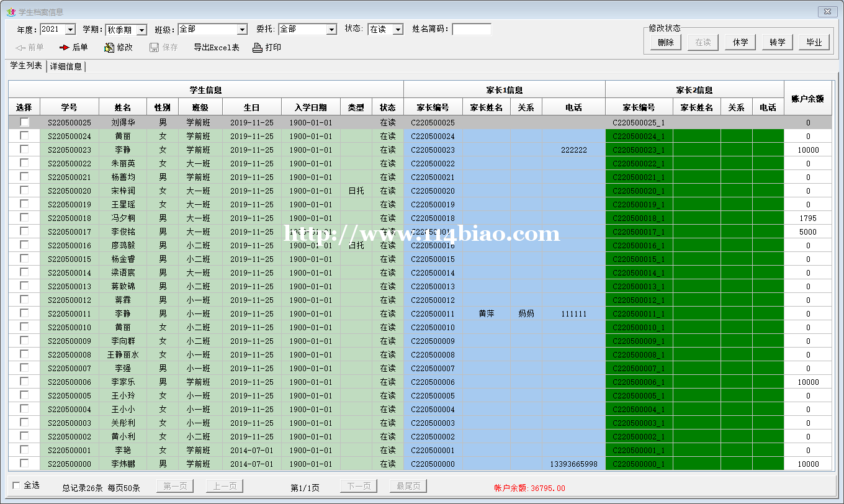844x504 pixels.
Task: Click the 学号 column header
Action: 69,107
